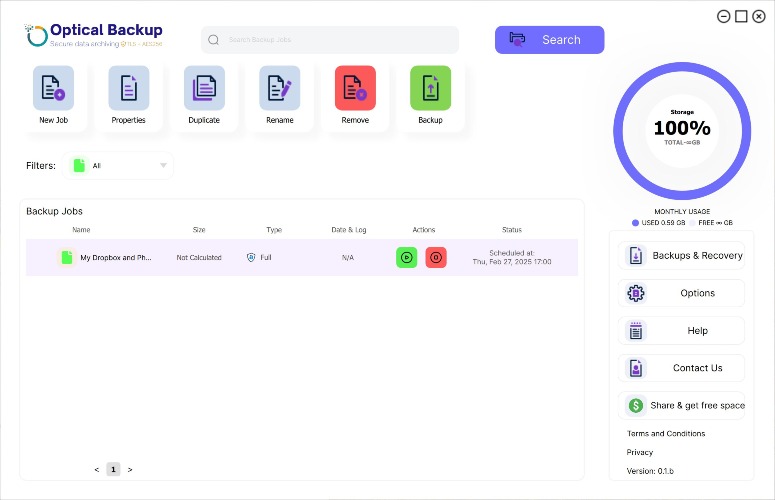Click the green Backup icon
Image resolution: width=775 pixels, height=500 pixels.
point(431,88)
